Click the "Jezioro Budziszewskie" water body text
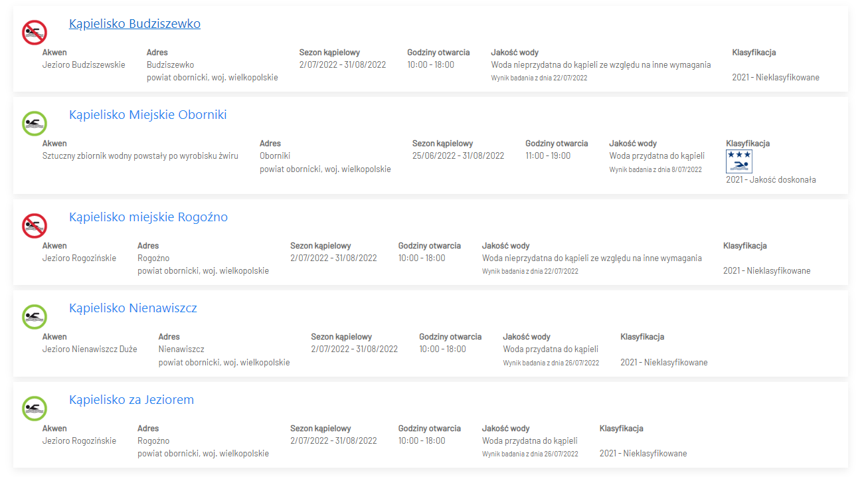 click(x=84, y=65)
